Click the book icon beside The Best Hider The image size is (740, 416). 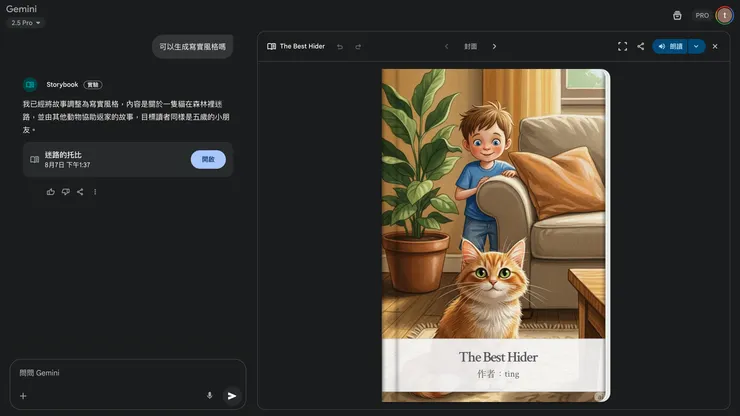271,46
